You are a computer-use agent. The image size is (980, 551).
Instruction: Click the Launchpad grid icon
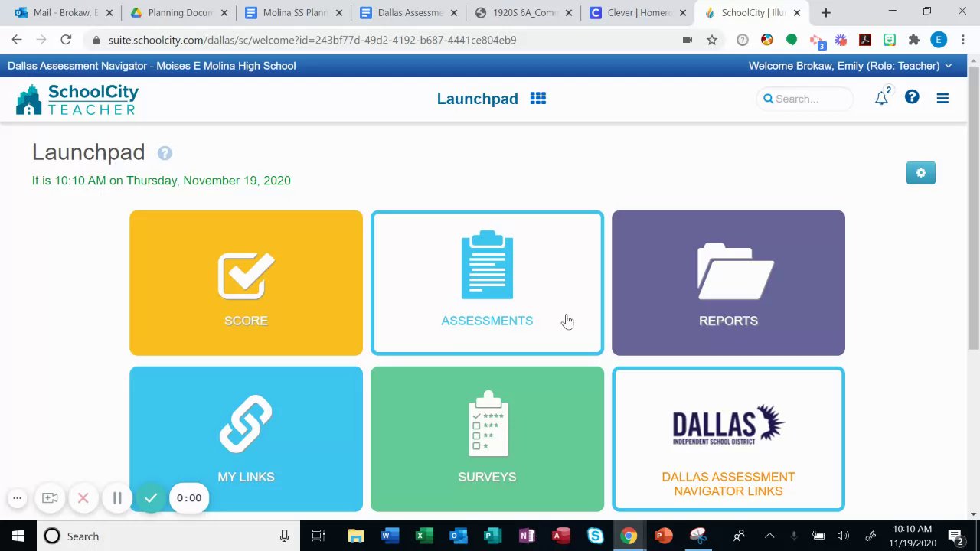(x=538, y=99)
